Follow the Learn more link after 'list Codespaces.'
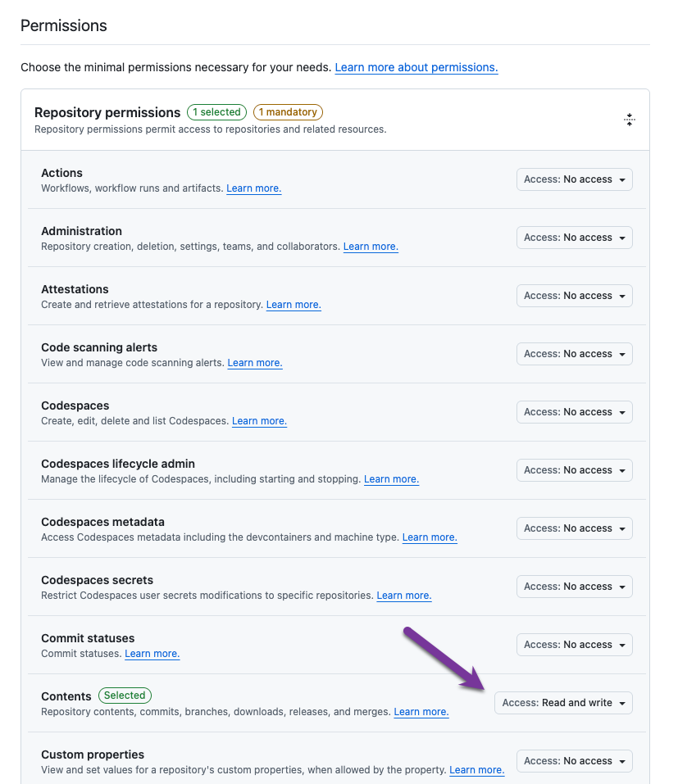This screenshot has width=678, height=784. [259, 421]
